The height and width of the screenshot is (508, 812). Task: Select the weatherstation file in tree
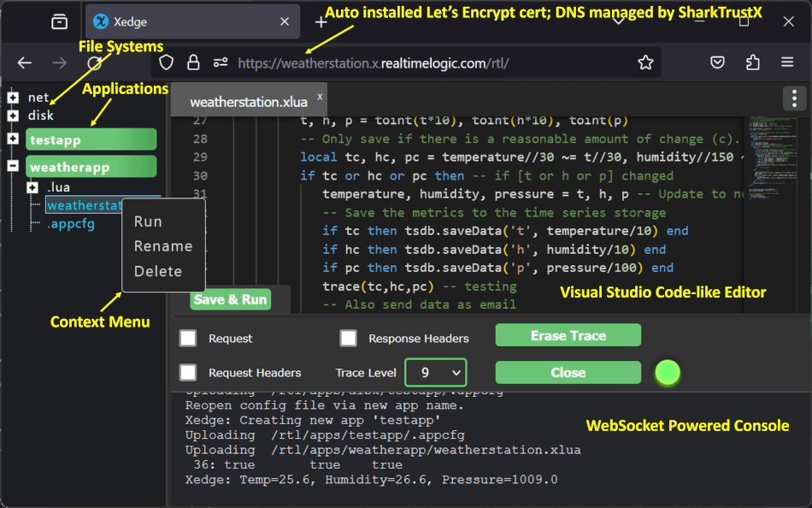tap(85, 205)
